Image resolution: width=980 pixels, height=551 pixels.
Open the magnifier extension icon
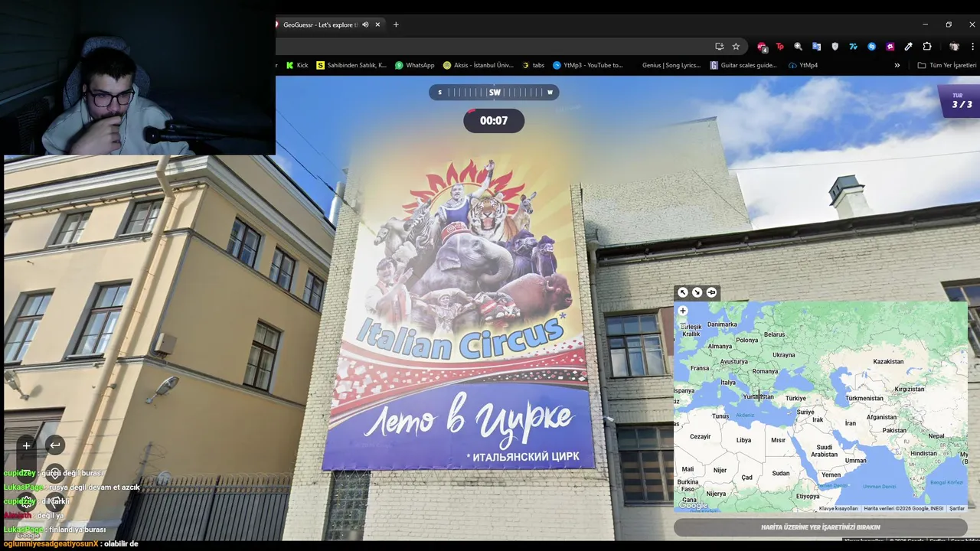click(x=799, y=47)
